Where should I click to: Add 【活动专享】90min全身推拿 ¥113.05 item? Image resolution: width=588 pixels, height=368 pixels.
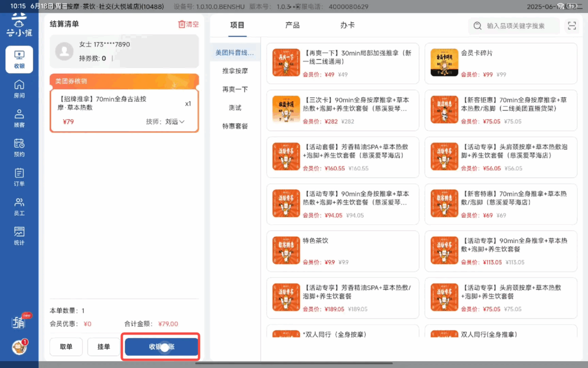click(x=501, y=251)
